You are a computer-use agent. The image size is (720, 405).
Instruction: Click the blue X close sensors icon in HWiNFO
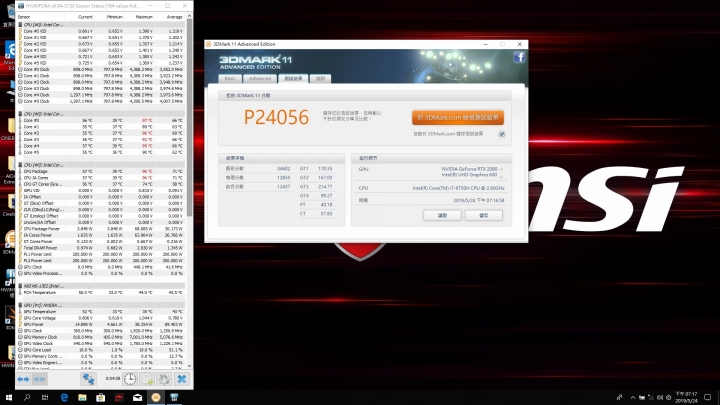pyautogui.click(x=182, y=379)
